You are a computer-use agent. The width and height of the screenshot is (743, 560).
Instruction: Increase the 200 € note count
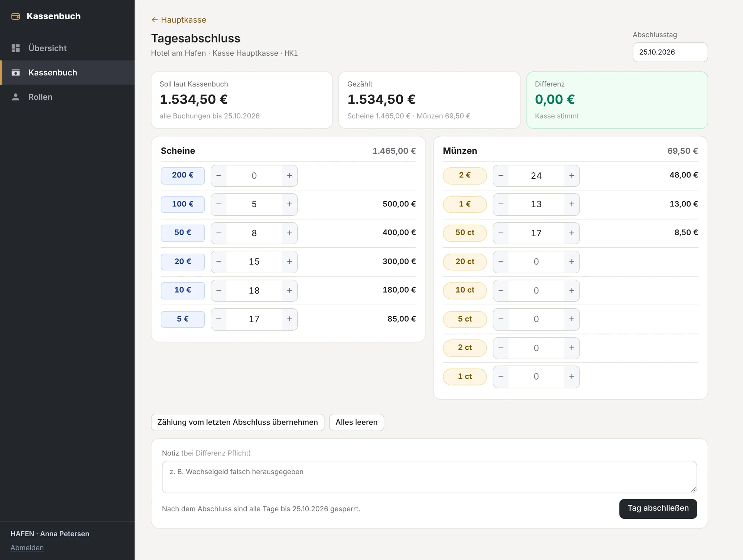point(290,176)
